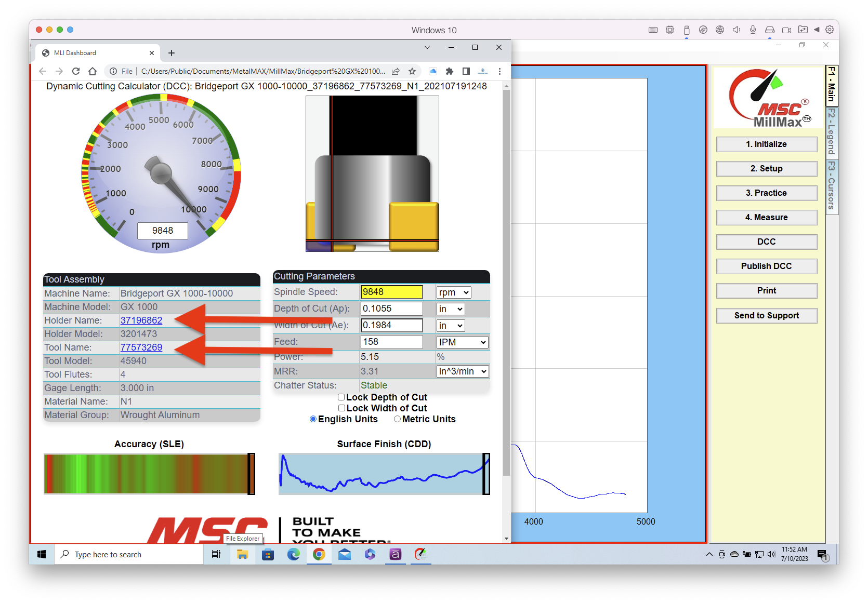Toggle the browser side panel
Screen dimensions: 868x603
pos(466,71)
